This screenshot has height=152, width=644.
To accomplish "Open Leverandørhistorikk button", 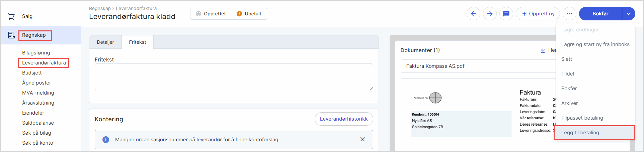I will 343,119.
